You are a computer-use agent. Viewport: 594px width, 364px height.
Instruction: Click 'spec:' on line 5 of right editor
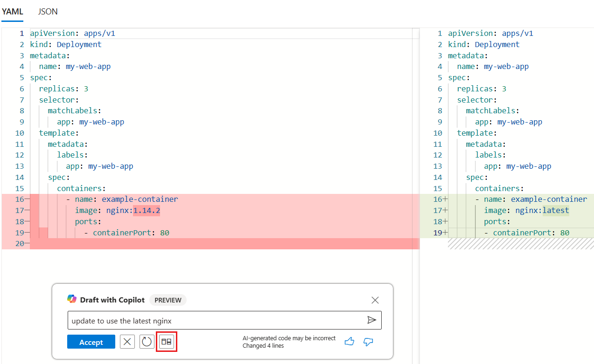coord(459,78)
